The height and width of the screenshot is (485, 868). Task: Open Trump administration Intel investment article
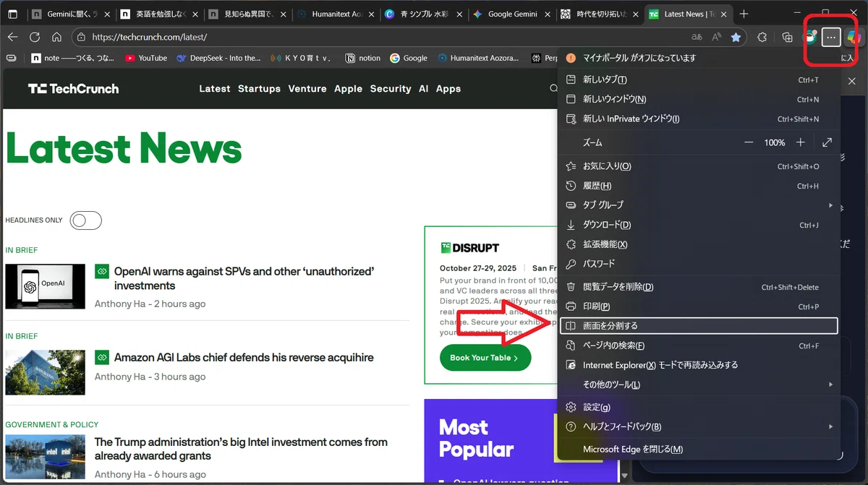tap(241, 449)
